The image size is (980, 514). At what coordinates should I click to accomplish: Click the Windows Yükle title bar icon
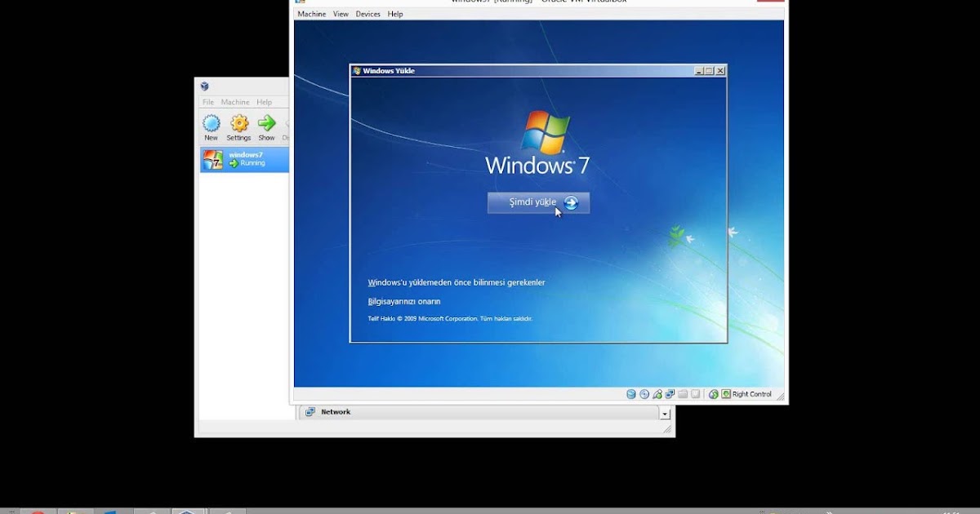pos(357,71)
